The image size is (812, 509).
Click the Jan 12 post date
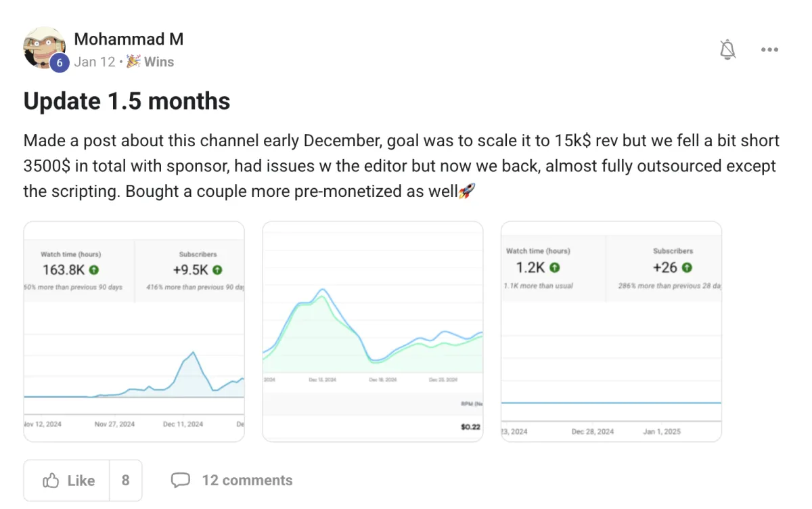click(x=95, y=62)
